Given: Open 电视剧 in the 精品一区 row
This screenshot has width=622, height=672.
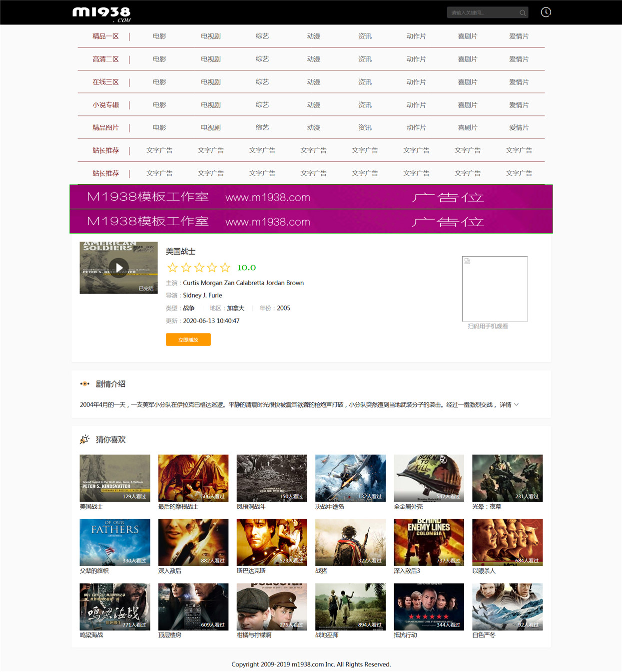Looking at the screenshot, I should coord(211,36).
